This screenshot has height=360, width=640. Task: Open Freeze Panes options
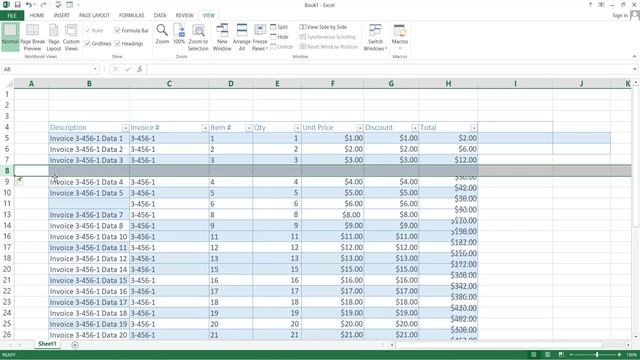coord(260,37)
